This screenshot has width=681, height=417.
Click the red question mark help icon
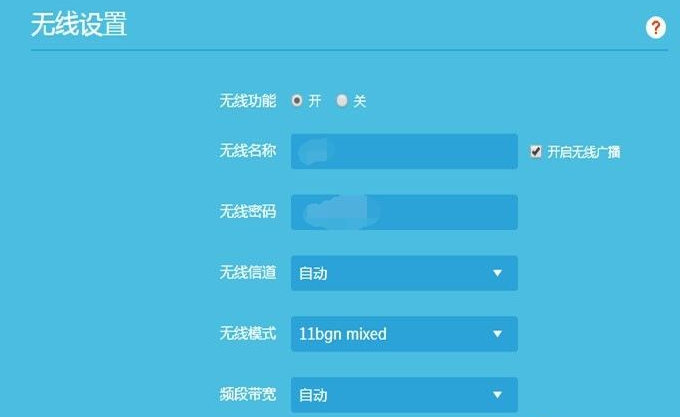click(x=656, y=27)
